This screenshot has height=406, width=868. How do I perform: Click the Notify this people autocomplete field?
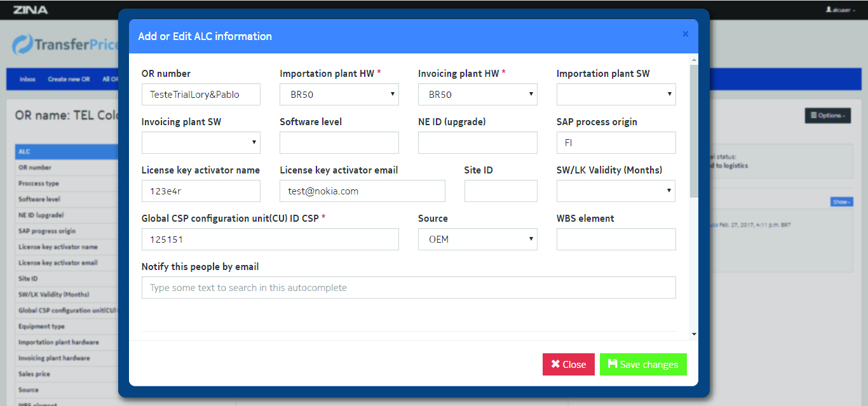point(409,288)
